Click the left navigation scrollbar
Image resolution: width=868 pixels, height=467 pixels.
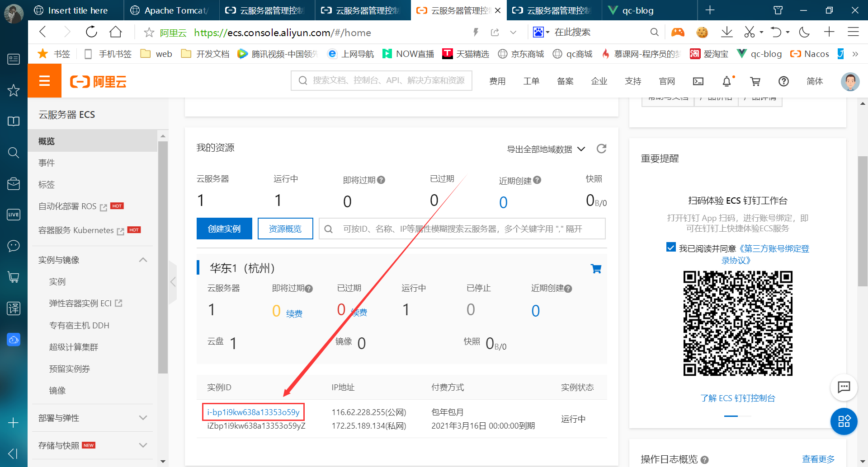coord(163,257)
